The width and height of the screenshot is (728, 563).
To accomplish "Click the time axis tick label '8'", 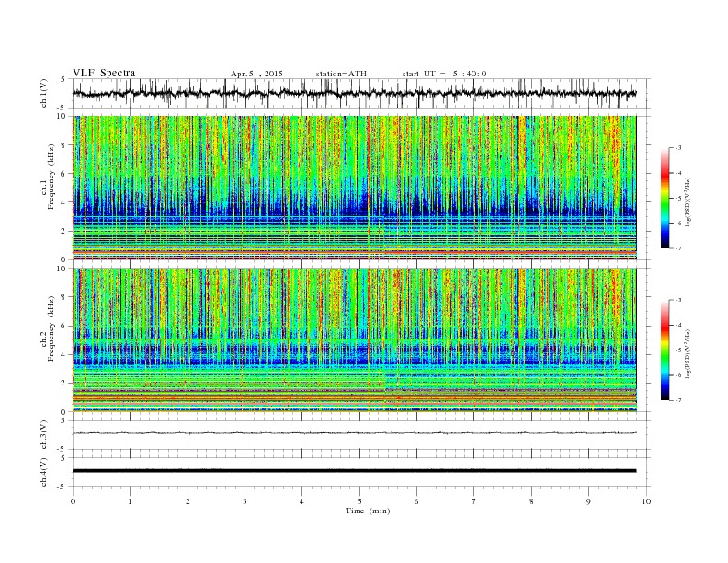I will click(531, 501).
